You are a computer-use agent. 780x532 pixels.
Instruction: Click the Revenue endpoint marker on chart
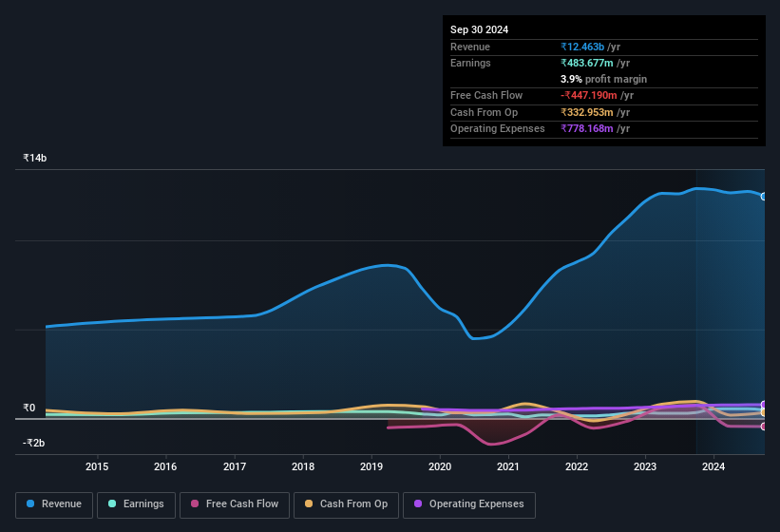click(x=764, y=197)
